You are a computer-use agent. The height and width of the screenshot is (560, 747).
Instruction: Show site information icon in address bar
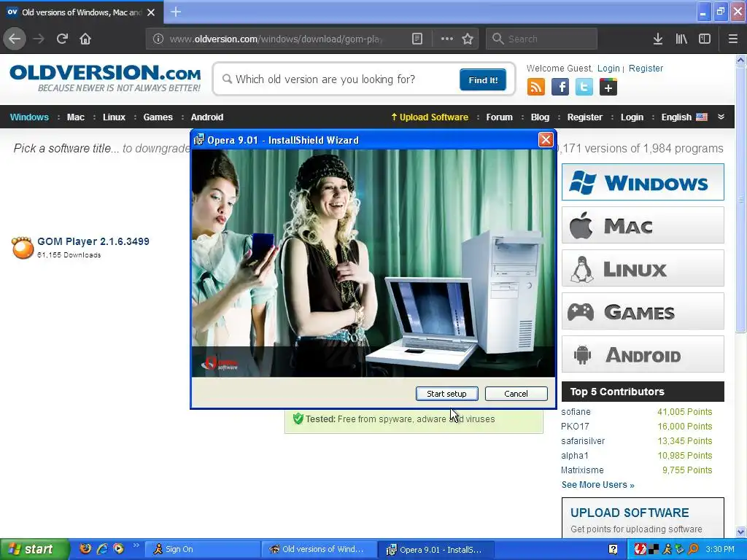pos(158,39)
